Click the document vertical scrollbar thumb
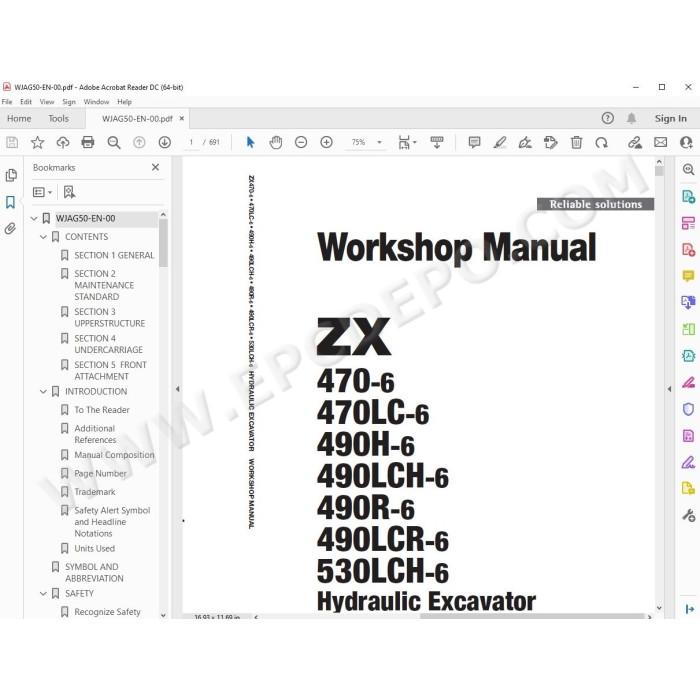This screenshot has height=700, width=700. tap(659, 171)
